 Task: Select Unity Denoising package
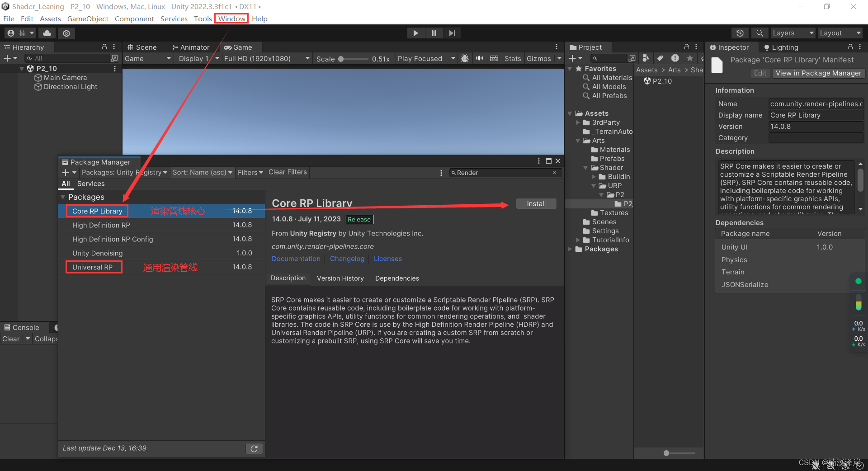(x=161, y=253)
